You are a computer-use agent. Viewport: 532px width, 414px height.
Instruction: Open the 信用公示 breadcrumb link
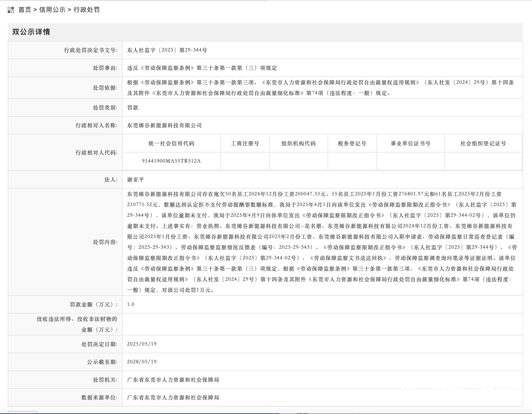coord(52,10)
